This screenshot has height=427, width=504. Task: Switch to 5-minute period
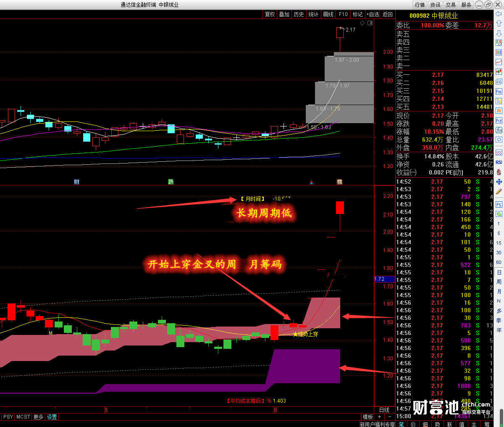[x=499, y=234]
